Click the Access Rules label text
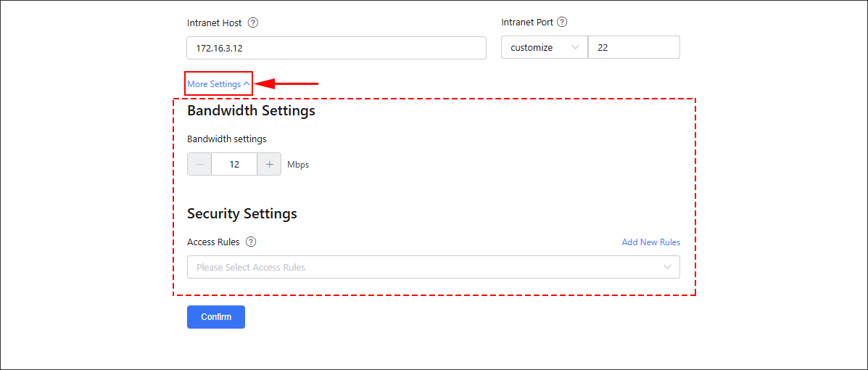This screenshot has height=370, width=868. pos(213,242)
